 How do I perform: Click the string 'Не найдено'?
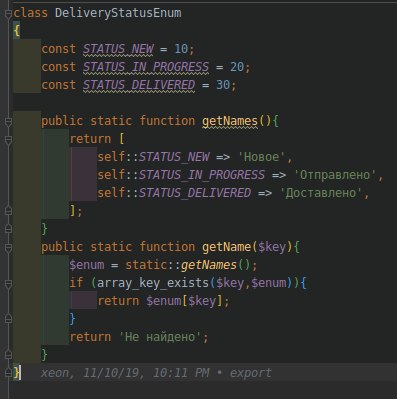coord(160,337)
